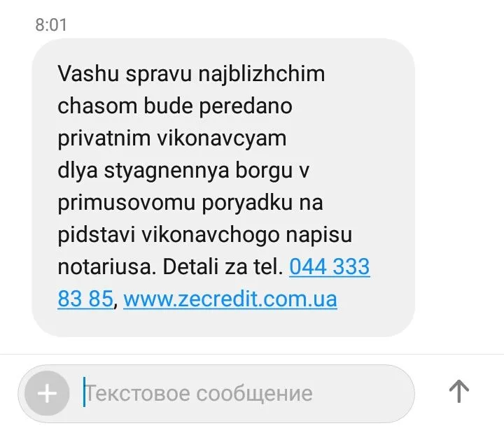Tap the "83 85" phone number continuation
504x435 pixels.
coord(85,299)
